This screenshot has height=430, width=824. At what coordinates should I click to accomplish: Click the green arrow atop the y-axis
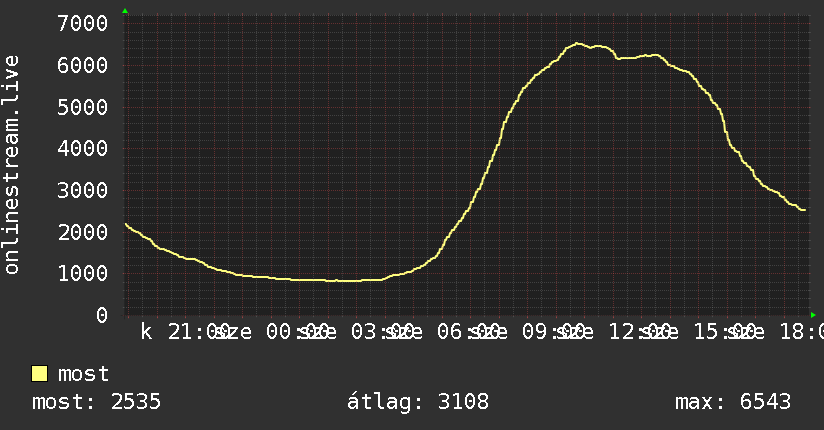tap(125, 11)
